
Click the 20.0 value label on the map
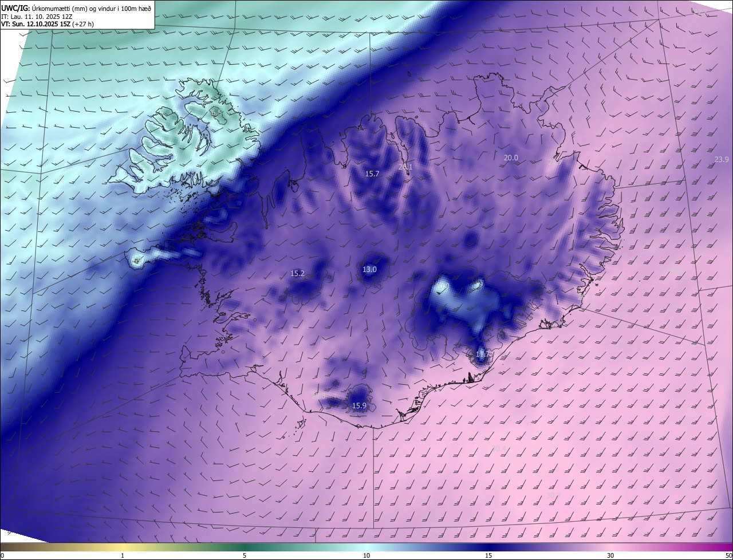click(511, 157)
